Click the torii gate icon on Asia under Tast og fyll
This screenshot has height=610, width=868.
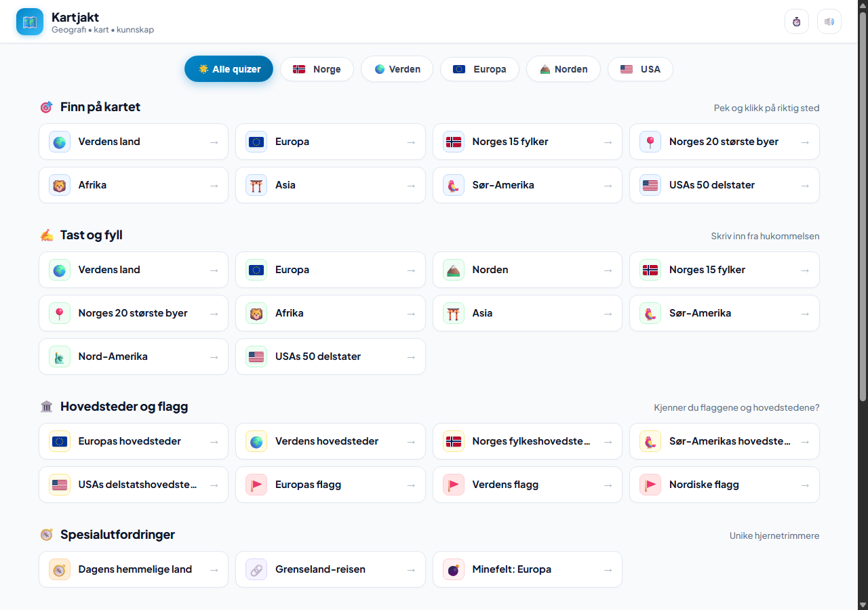(454, 313)
